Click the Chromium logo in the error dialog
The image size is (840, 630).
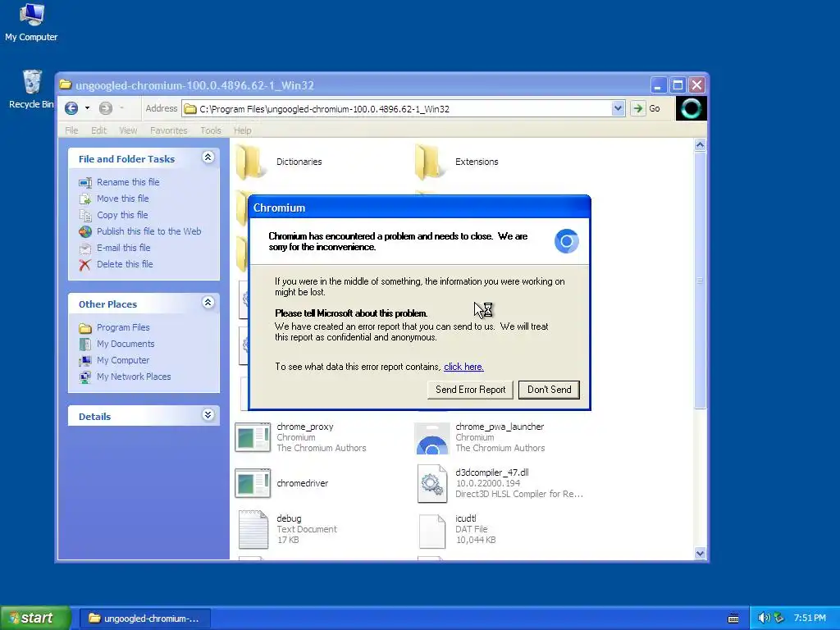566,241
